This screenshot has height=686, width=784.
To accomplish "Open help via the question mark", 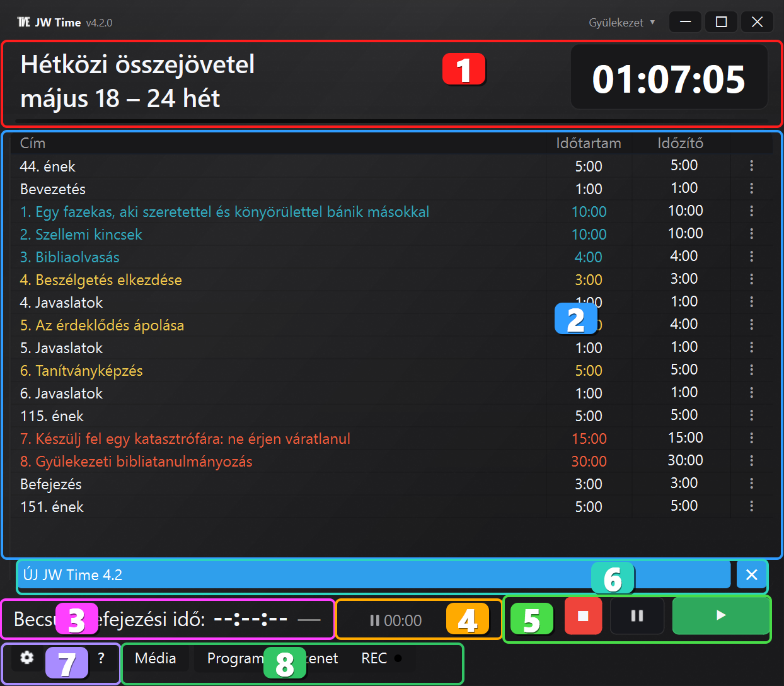I will [x=101, y=658].
